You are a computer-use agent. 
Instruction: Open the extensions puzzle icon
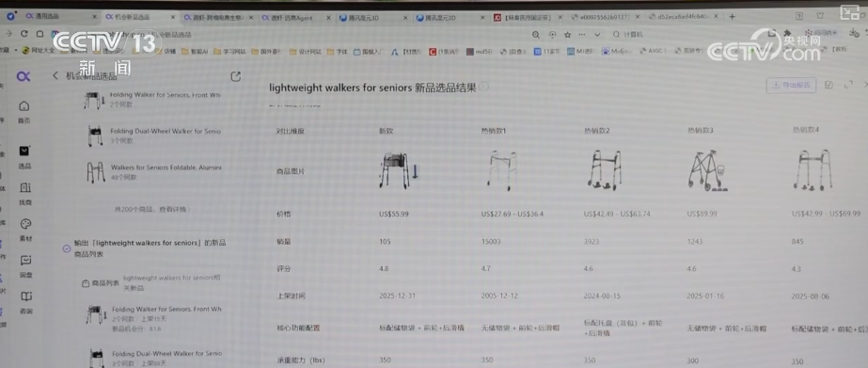click(786, 33)
